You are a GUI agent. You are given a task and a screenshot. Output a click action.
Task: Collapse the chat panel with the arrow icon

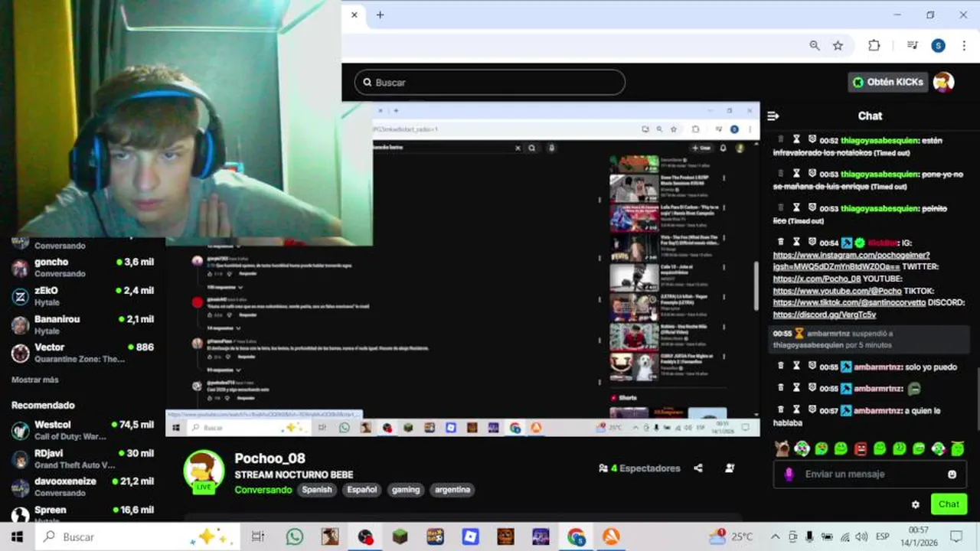(773, 116)
